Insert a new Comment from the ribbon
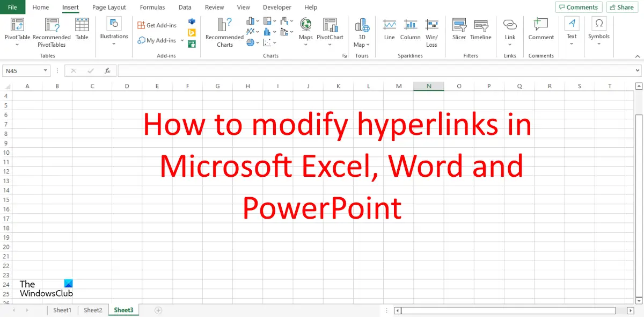 click(x=541, y=30)
